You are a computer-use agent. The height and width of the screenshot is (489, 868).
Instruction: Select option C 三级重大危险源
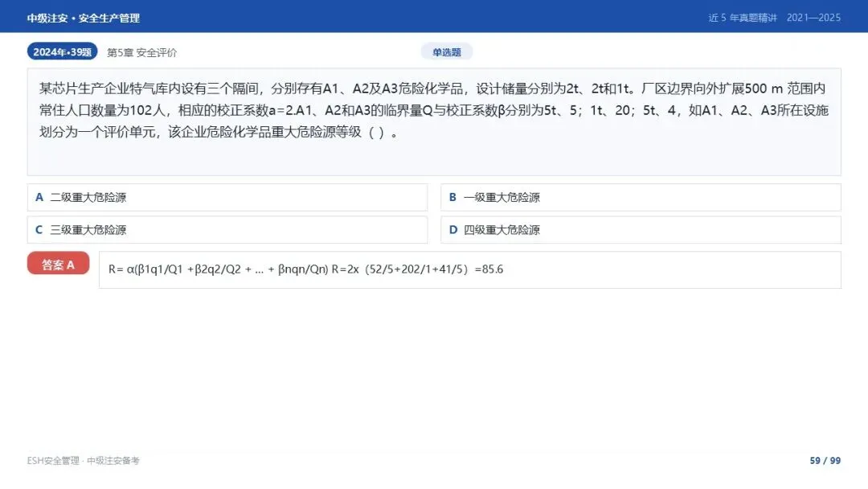pos(227,230)
